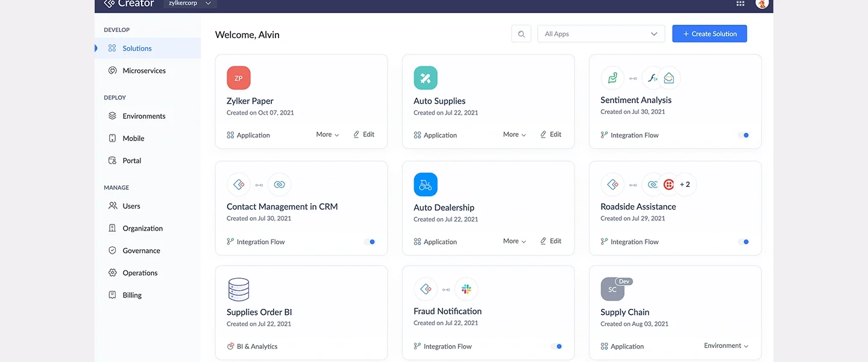Click the user profile avatar
This screenshot has height=362, width=868.
(x=762, y=4)
